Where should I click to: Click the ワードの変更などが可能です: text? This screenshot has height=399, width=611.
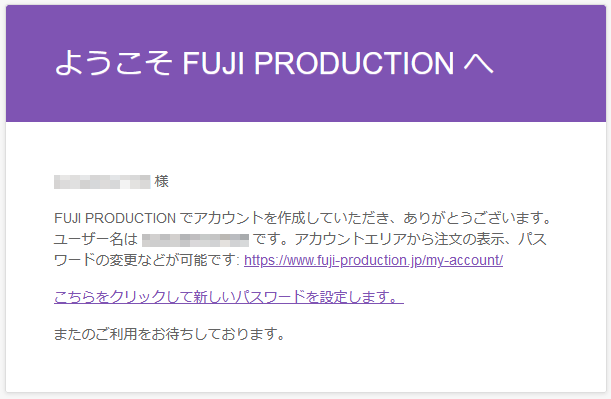point(147,260)
